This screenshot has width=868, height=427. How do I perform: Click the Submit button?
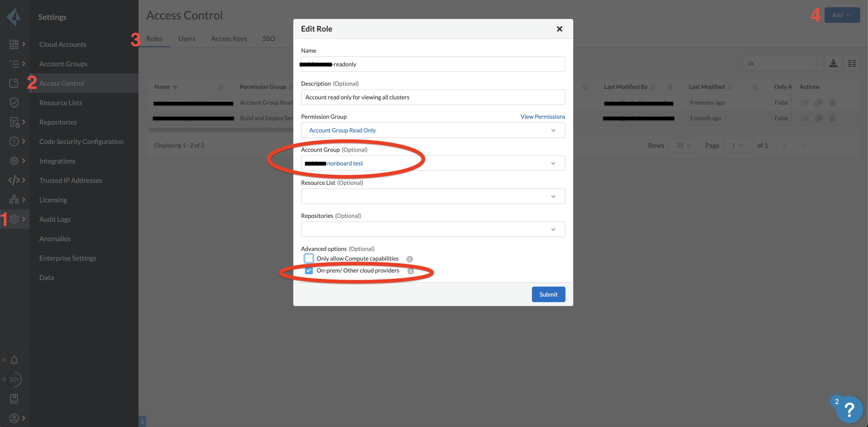(548, 294)
